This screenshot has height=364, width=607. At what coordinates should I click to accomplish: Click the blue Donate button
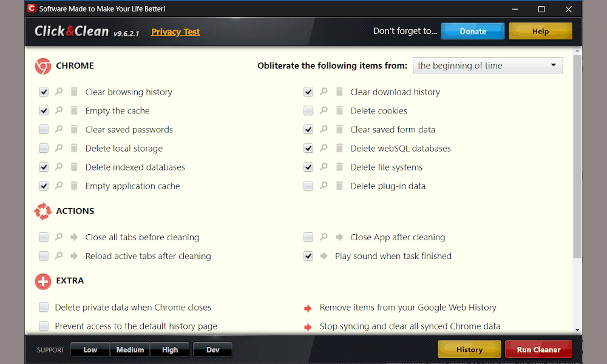[x=473, y=32]
